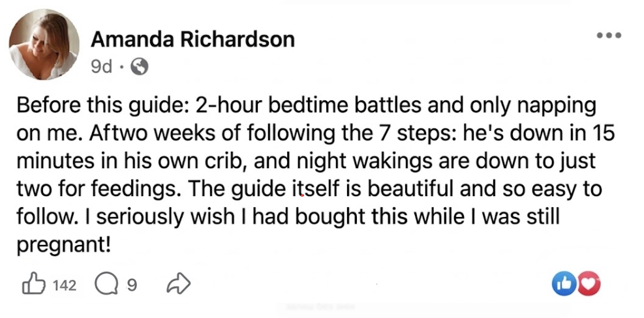Open the three-dot post options menu
The image size is (644, 318).
tap(611, 33)
